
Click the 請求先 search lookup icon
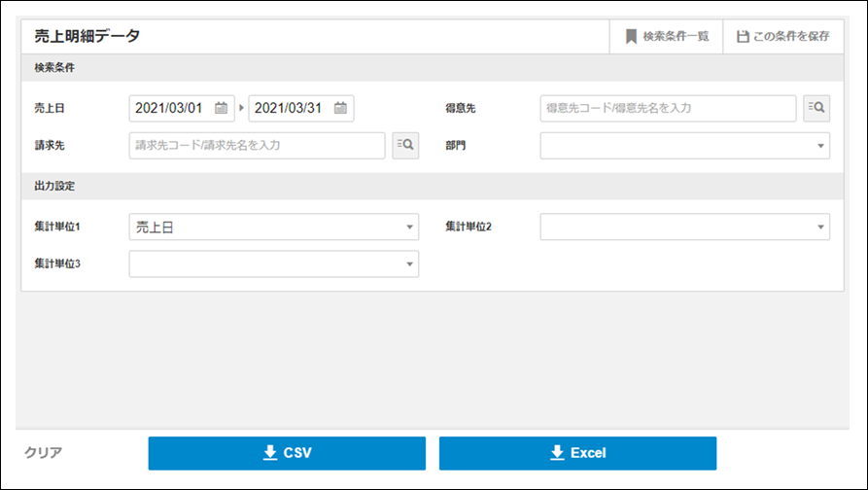405,146
